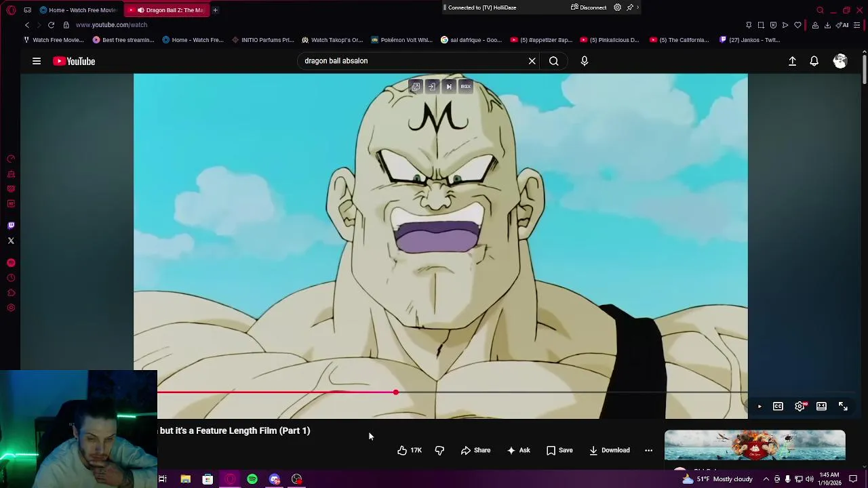Open the YouTube upload/create icon
Image resolution: width=868 pixels, height=488 pixels.
coord(792,61)
